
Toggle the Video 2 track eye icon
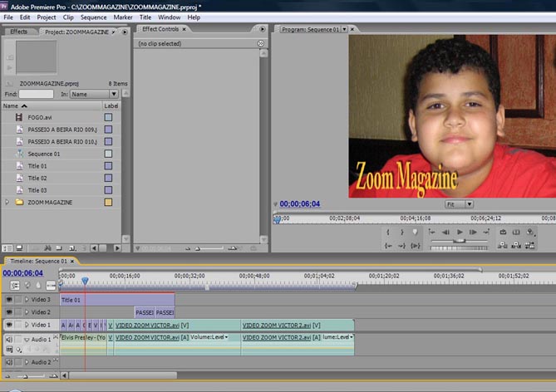(x=9, y=311)
